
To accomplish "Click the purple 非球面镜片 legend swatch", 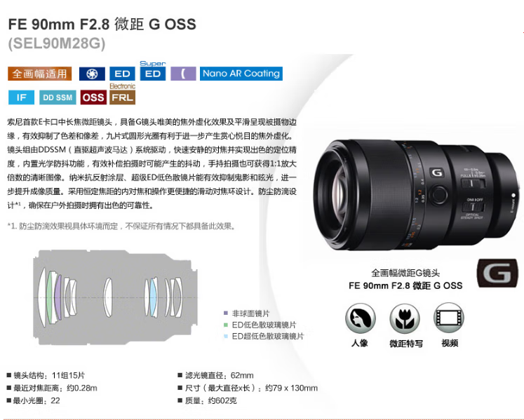I will tap(226, 313).
